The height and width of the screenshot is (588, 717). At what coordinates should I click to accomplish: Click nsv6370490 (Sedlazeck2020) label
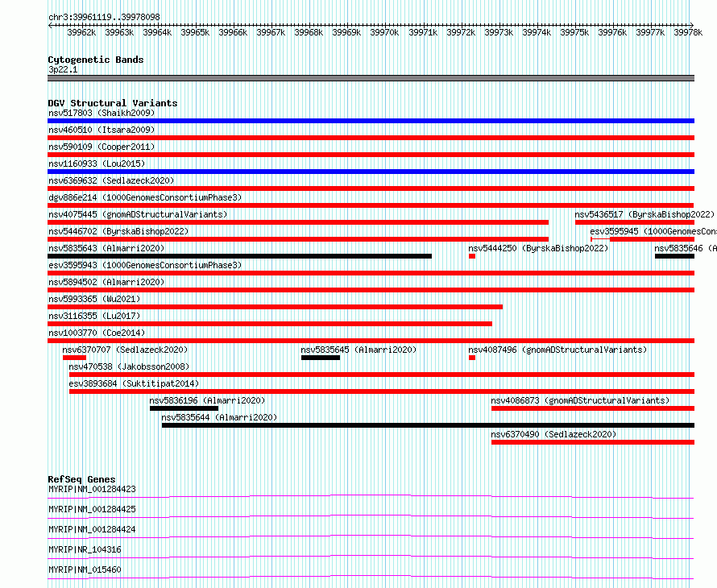point(553,434)
